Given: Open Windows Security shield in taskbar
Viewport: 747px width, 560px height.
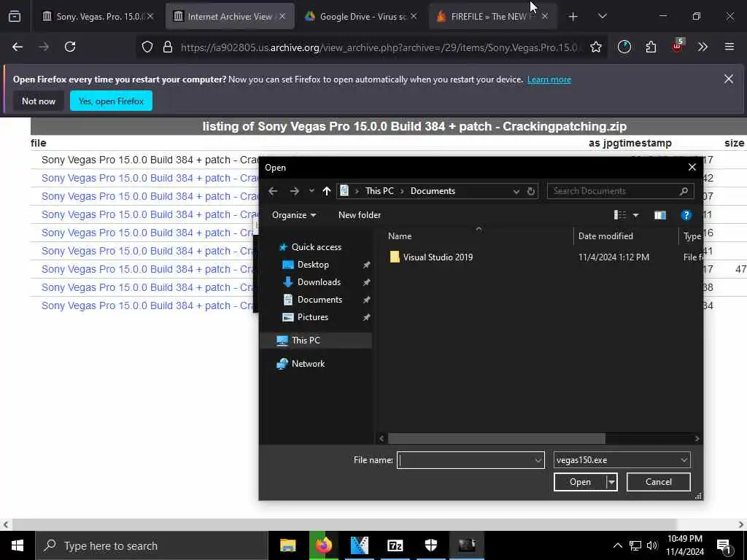Looking at the screenshot, I should (430, 545).
